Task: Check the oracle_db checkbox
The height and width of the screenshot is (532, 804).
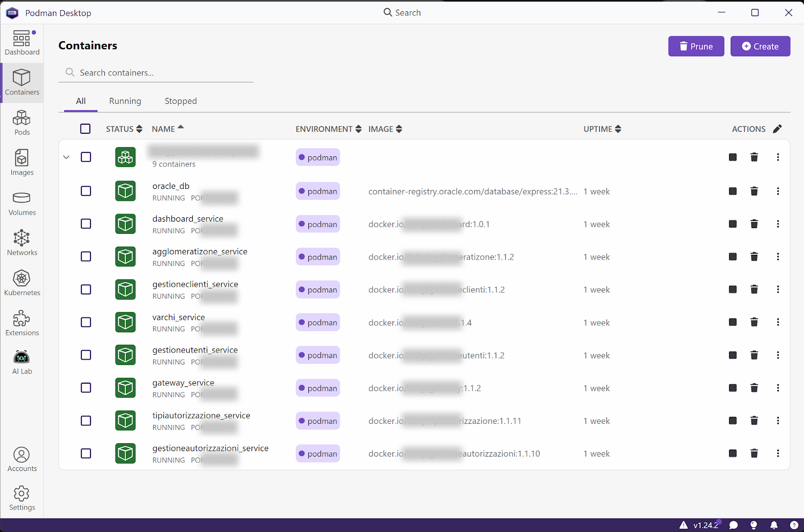Action: click(x=86, y=191)
